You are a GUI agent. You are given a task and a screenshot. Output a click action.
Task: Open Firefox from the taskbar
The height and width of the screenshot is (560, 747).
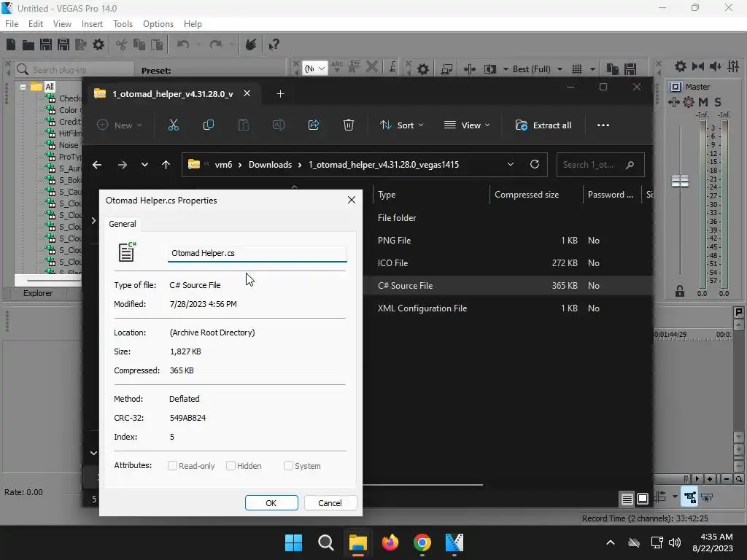390,542
